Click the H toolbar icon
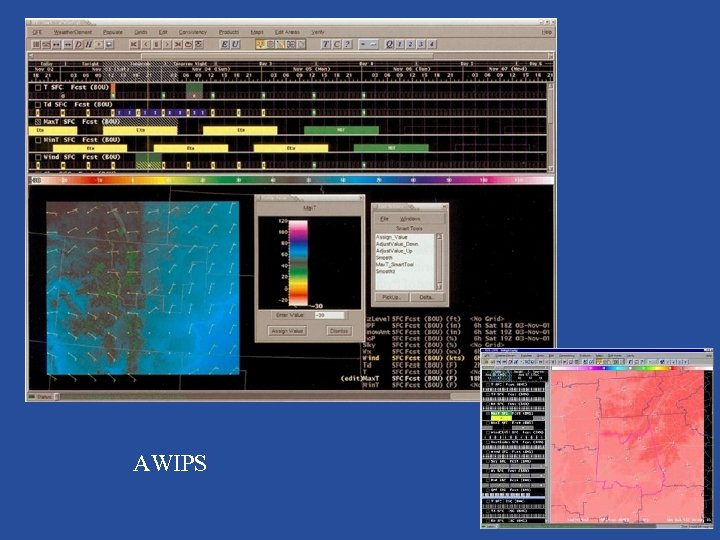This screenshot has width=720, height=540. [x=88, y=45]
